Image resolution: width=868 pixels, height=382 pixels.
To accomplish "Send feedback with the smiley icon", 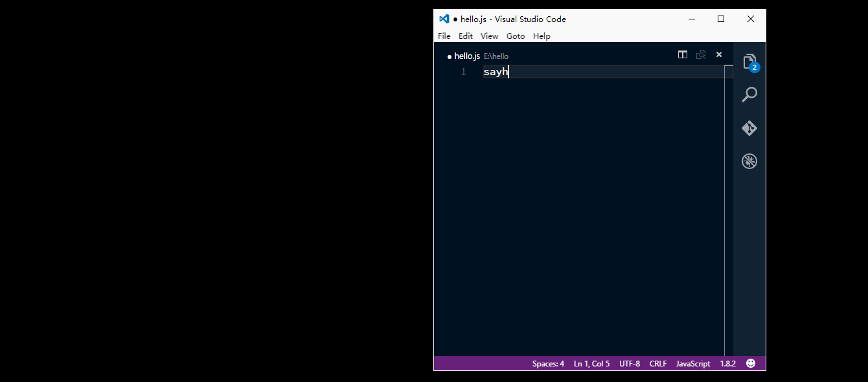I will point(751,364).
